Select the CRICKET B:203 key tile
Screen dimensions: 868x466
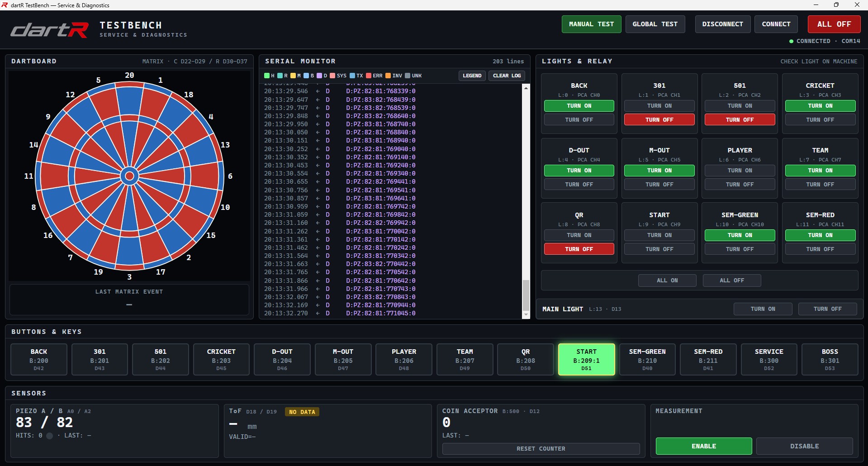(x=221, y=360)
